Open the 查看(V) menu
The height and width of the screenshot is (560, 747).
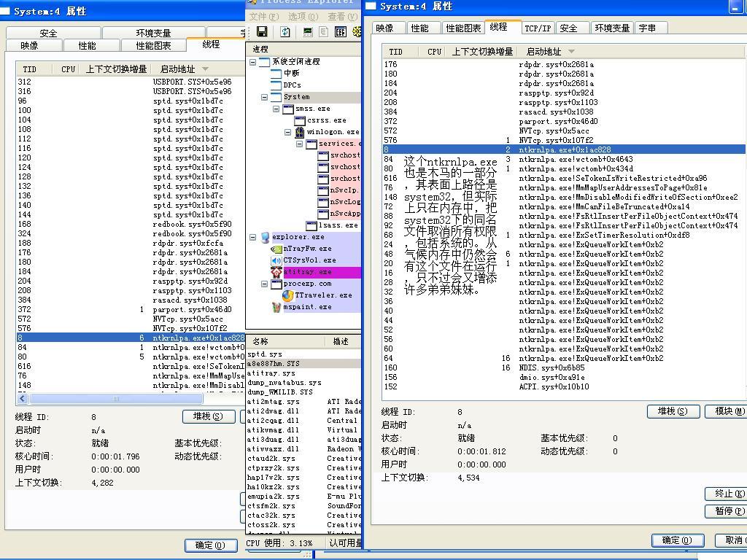[343, 17]
